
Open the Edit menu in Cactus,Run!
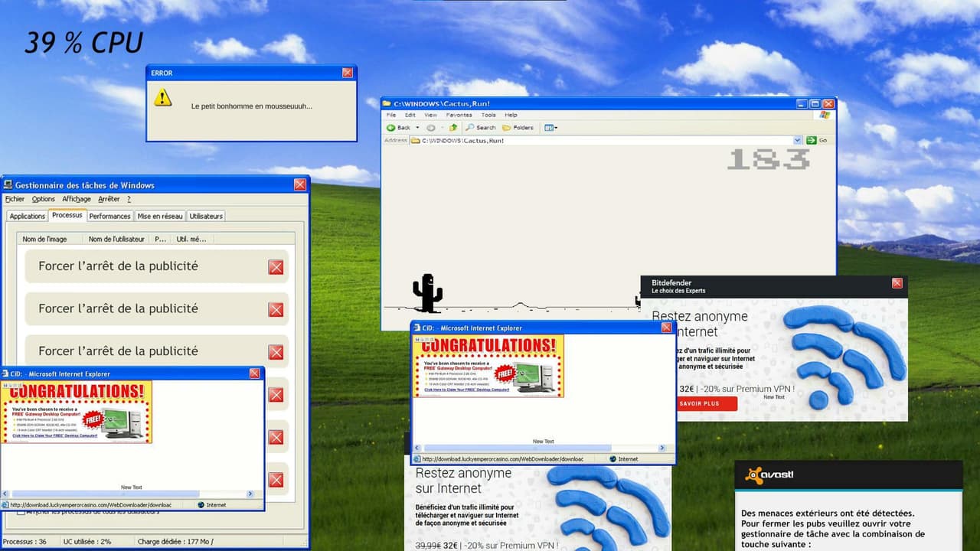tap(410, 115)
